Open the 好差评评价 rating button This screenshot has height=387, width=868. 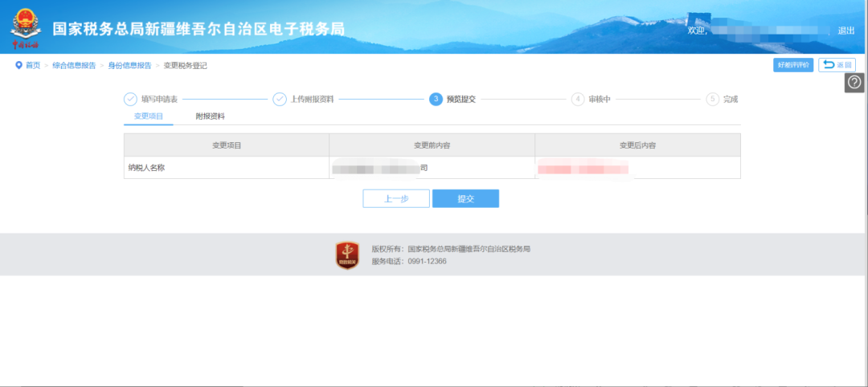tap(793, 65)
